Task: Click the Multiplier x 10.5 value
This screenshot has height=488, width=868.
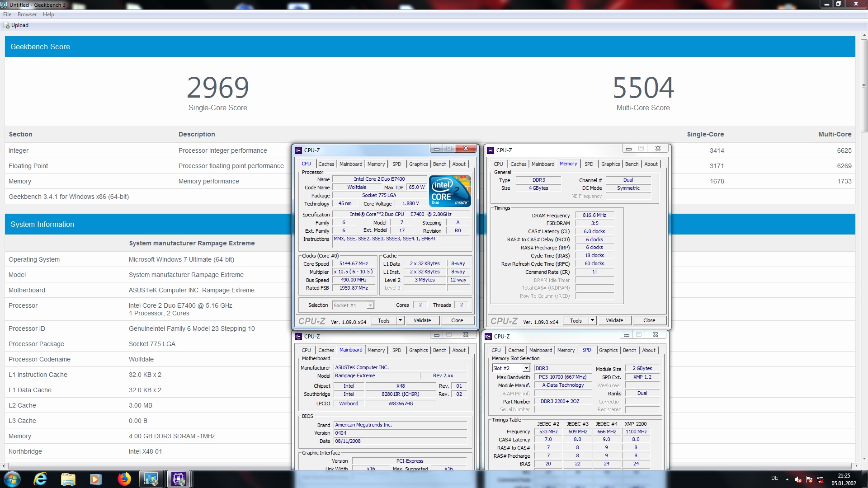Action: (x=354, y=272)
